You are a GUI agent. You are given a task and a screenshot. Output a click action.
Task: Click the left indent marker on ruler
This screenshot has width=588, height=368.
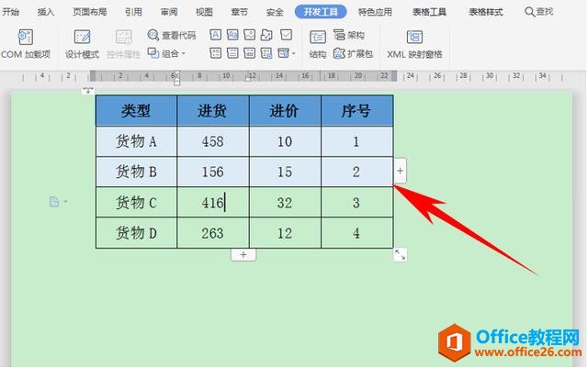176,82
